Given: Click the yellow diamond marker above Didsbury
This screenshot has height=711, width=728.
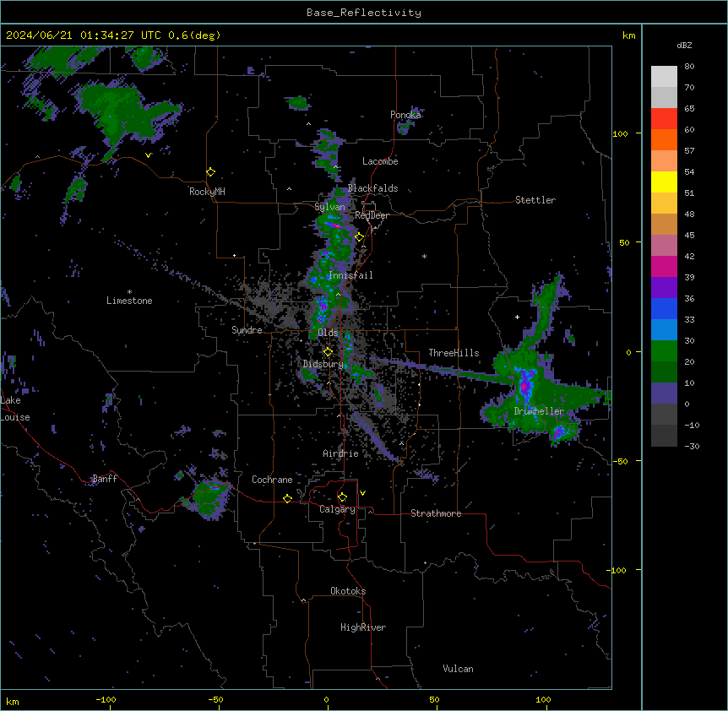Looking at the screenshot, I should [328, 352].
